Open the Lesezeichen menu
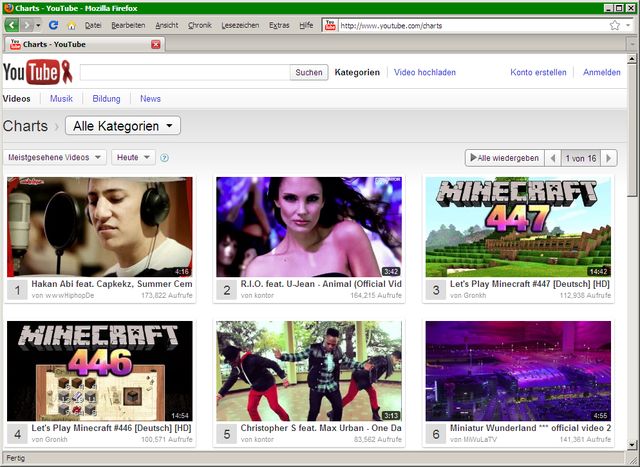The image size is (640, 467). 240,25
